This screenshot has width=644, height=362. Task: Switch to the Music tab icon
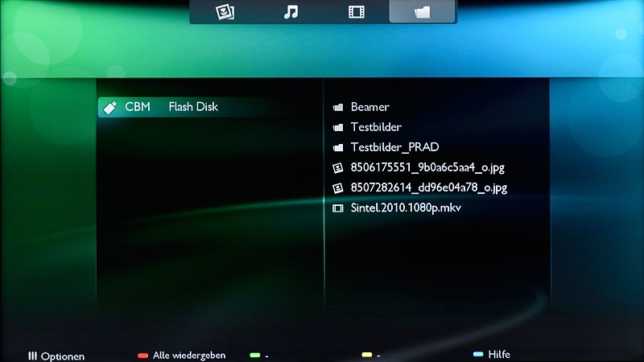click(x=291, y=12)
